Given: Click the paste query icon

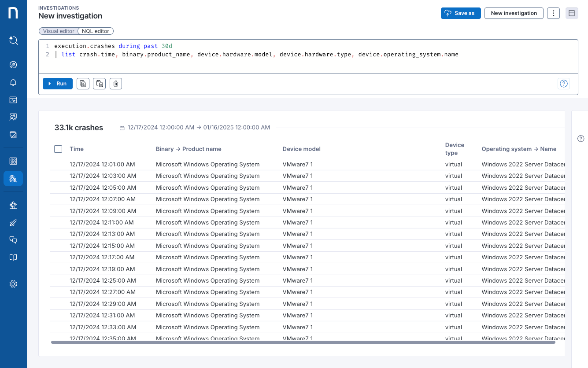Looking at the screenshot, I should click(99, 84).
